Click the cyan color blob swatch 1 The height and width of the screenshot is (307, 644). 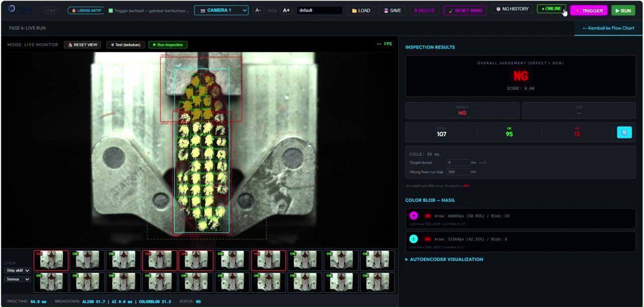click(414, 239)
